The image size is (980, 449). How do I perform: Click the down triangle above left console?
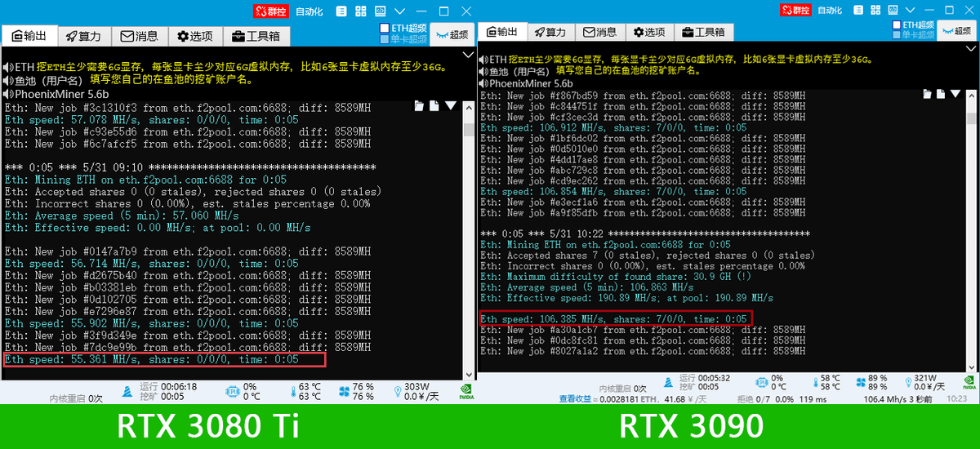click(450, 106)
